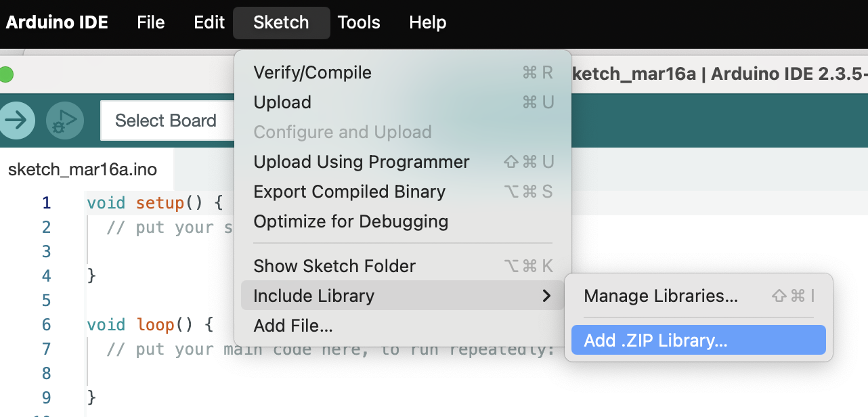Switch to sketch_mar16a.ino tab
The width and height of the screenshot is (868, 417).
pos(83,170)
